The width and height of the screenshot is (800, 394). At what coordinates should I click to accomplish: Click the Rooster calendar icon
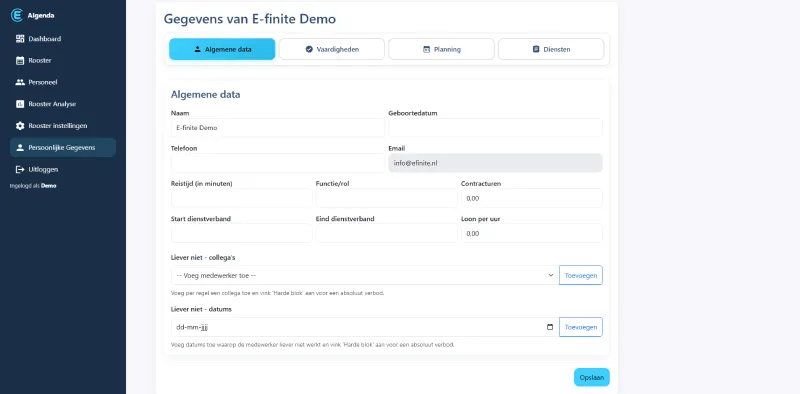click(x=20, y=61)
